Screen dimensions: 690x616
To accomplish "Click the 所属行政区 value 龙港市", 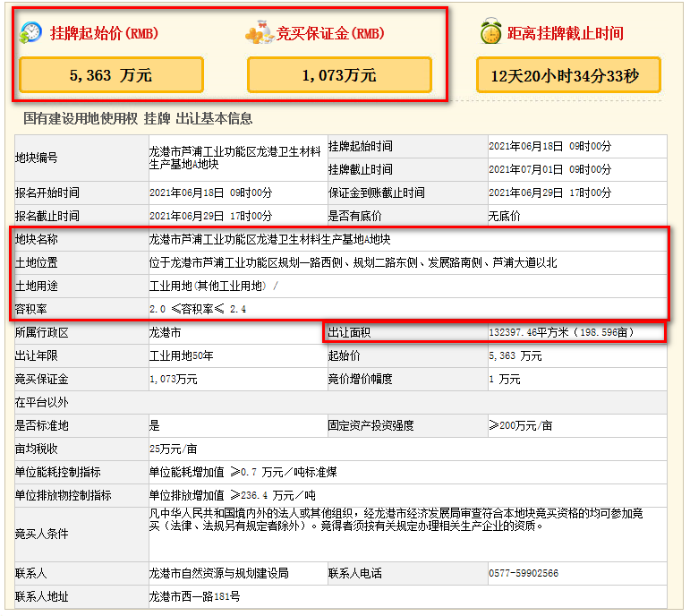I will click(x=165, y=332).
